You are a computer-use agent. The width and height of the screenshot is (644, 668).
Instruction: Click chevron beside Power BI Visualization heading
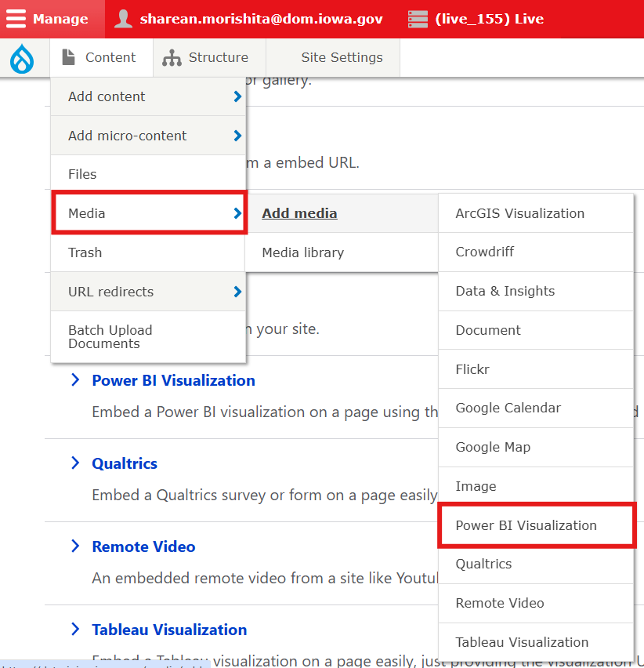75,379
